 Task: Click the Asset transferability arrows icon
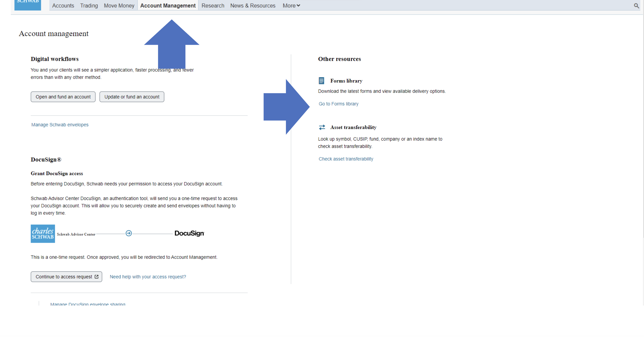tap(322, 127)
